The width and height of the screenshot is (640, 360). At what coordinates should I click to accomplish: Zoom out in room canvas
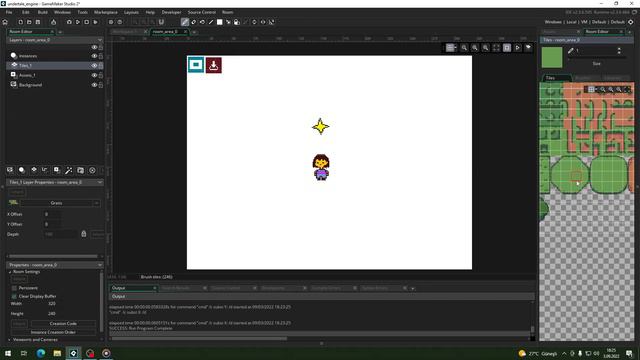point(464,48)
